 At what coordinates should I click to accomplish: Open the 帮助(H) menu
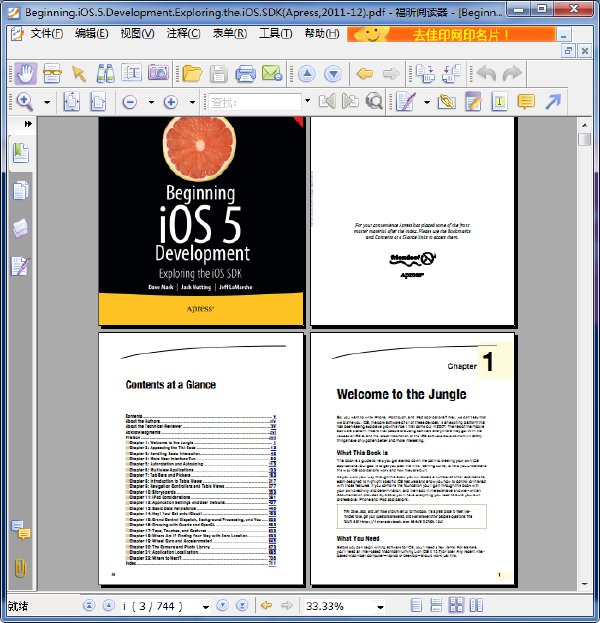322,34
